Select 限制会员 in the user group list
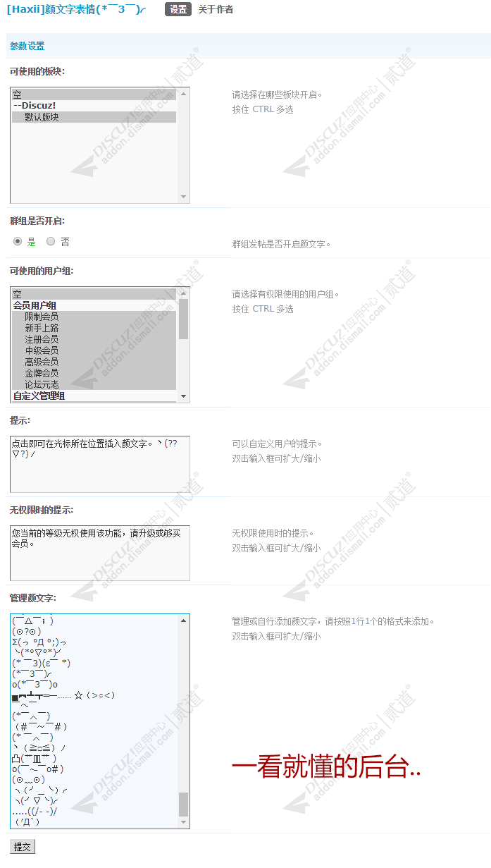The height and width of the screenshot is (868, 491). [94, 317]
